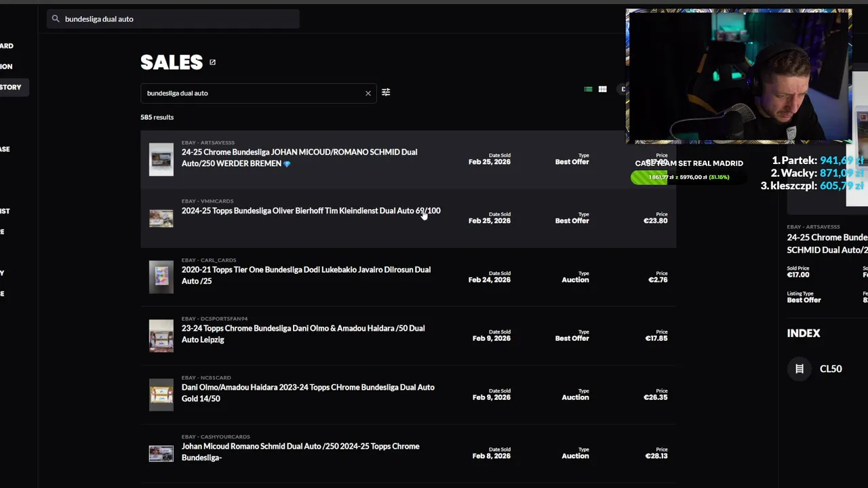Switch to grid view icon
This screenshot has width=868, height=488.
click(602, 89)
